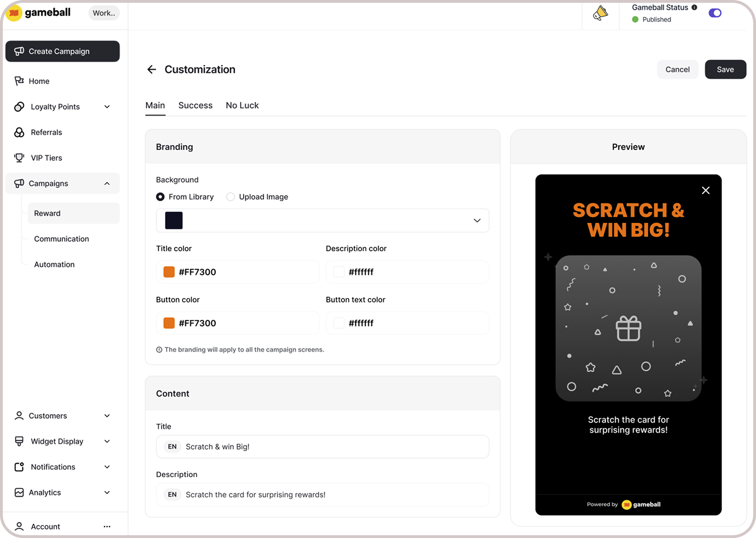The image size is (756, 538).
Task: Click the Referrals icon
Action: (19, 132)
